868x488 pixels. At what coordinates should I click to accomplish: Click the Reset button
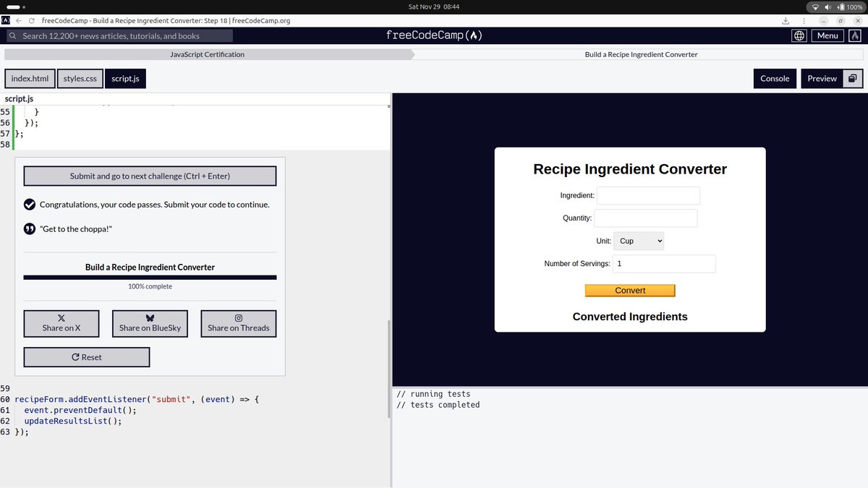point(87,357)
